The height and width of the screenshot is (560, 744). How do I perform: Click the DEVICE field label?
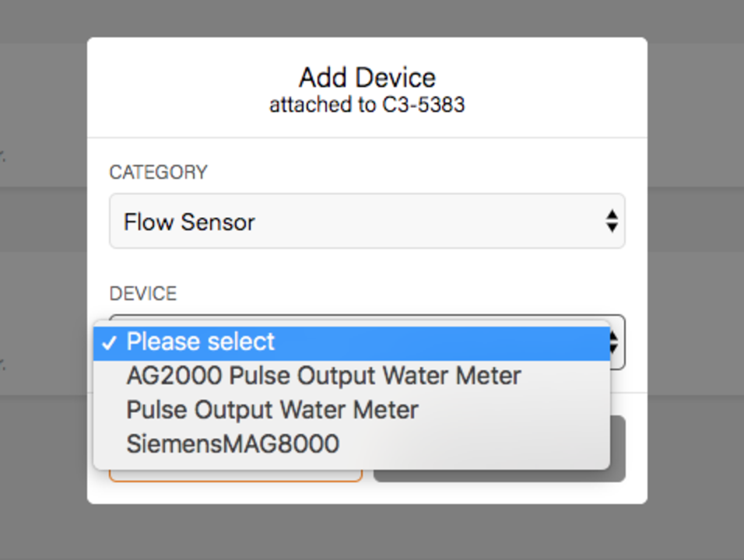[x=143, y=294]
